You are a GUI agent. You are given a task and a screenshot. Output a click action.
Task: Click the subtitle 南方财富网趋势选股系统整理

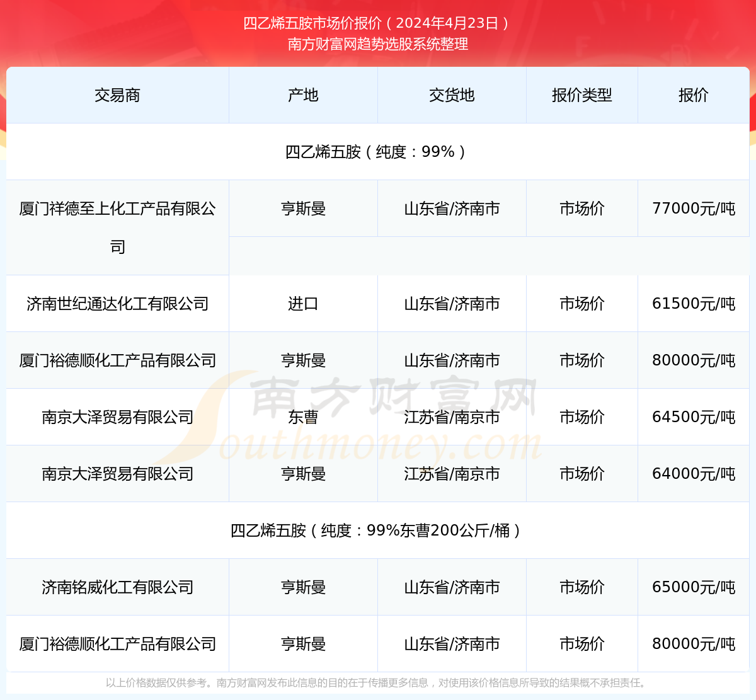click(x=378, y=44)
